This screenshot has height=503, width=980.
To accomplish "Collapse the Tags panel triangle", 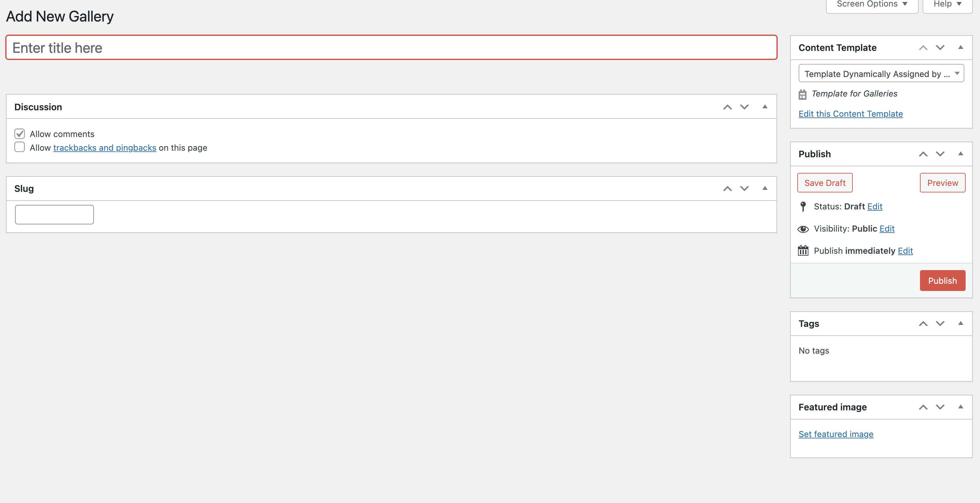I will (960, 323).
